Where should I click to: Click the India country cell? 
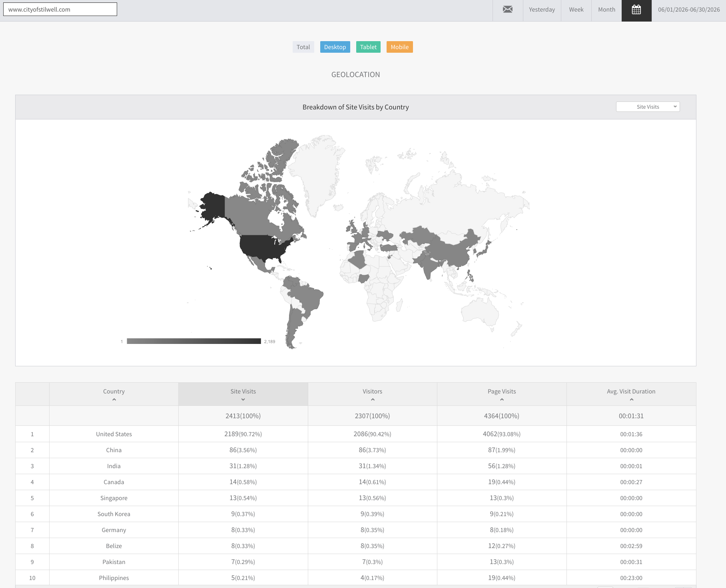pos(114,466)
